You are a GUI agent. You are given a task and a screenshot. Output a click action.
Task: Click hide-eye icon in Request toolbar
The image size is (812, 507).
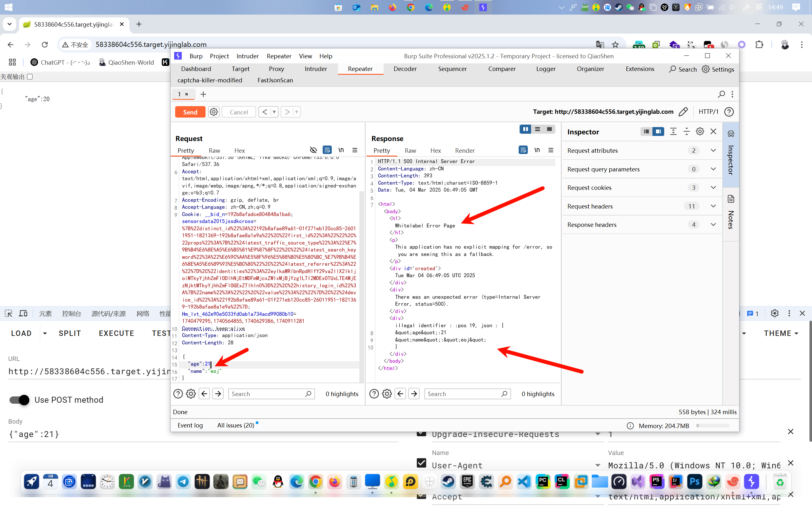click(x=313, y=150)
